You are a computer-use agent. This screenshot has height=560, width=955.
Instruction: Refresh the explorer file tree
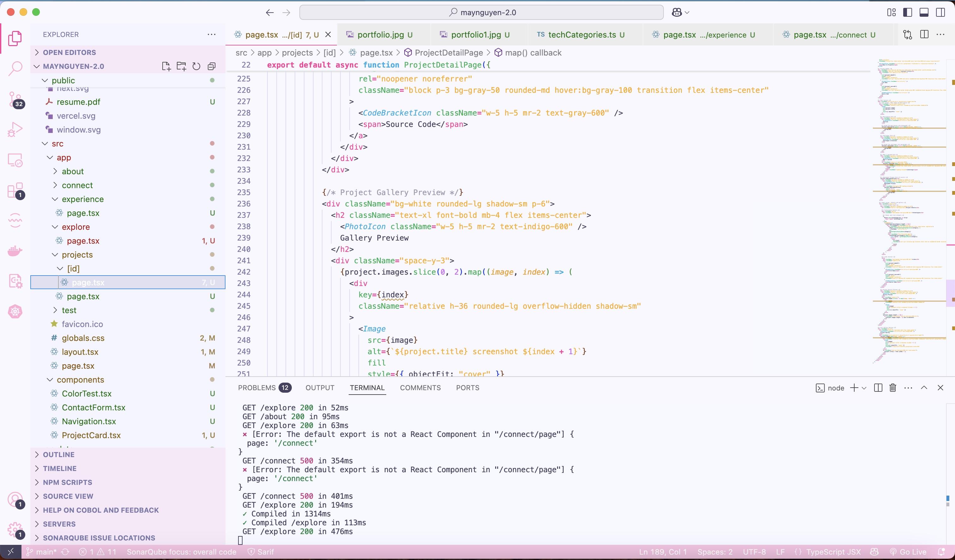pos(196,66)
